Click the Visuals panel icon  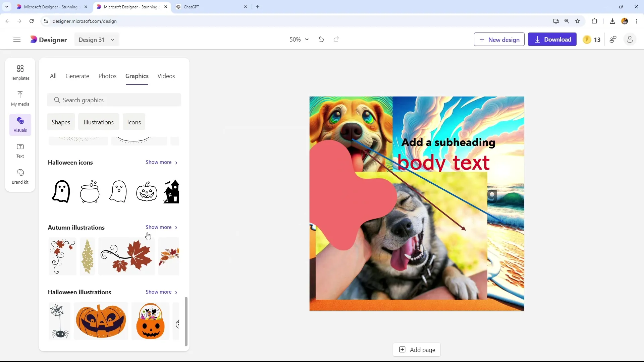[x=20, y=124]
